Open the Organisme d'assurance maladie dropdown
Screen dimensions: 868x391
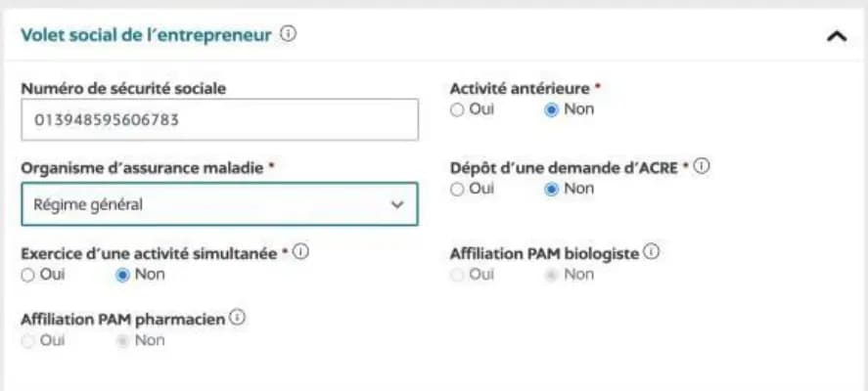click(x=219, y=204)
